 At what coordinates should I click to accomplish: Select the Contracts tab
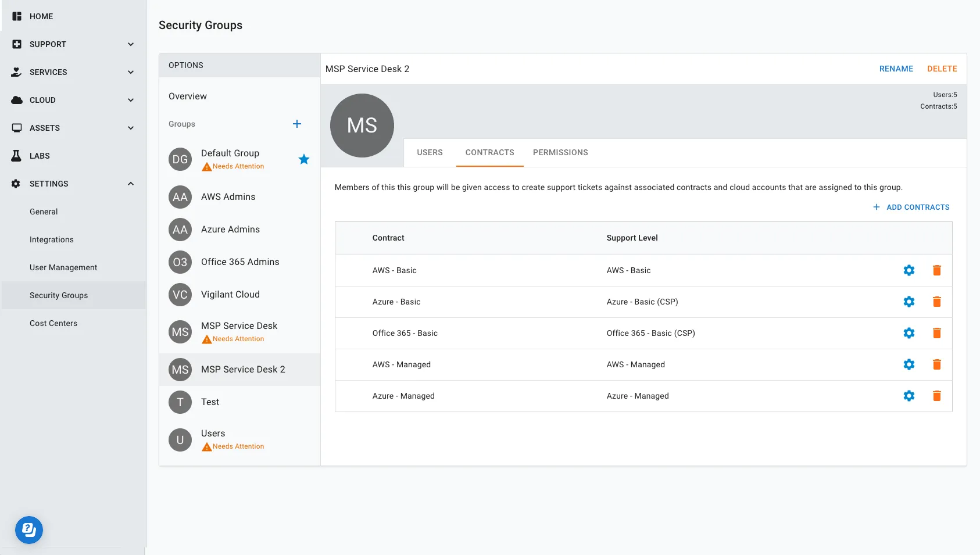[x=489, y=152]
